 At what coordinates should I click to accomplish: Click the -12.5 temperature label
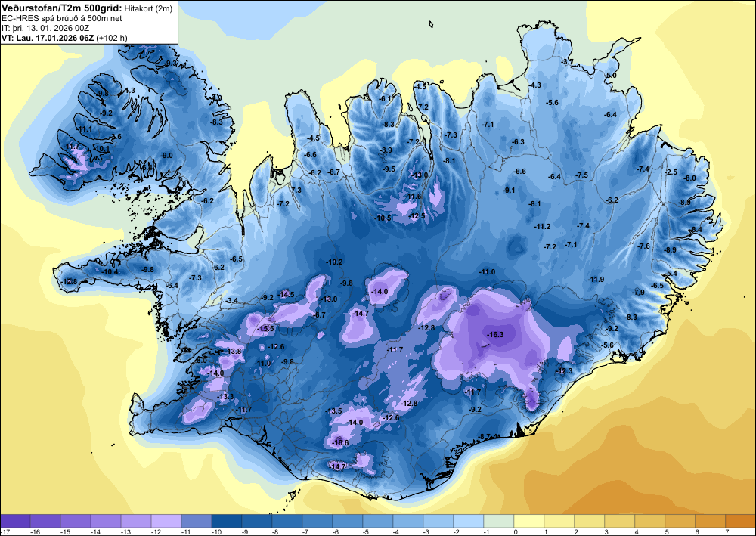coord(417,216)
